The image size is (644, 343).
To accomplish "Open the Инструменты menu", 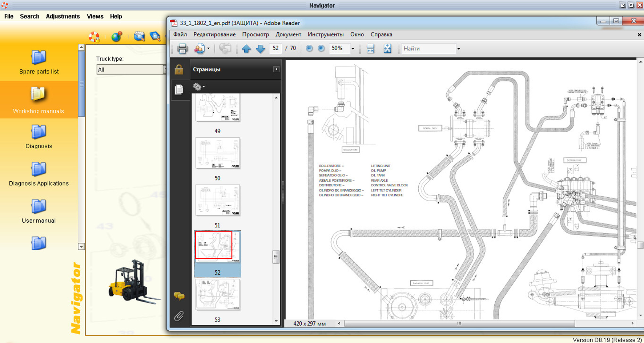I will point(325,35).
